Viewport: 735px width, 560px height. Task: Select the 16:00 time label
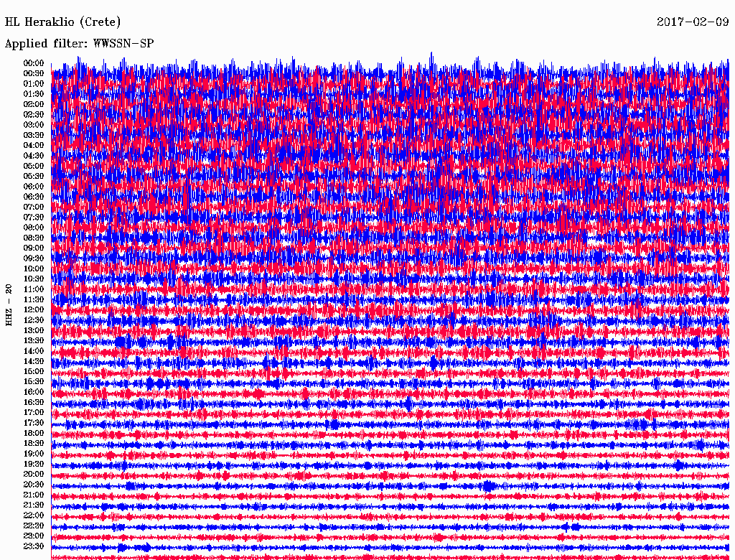tap(34, 391)
